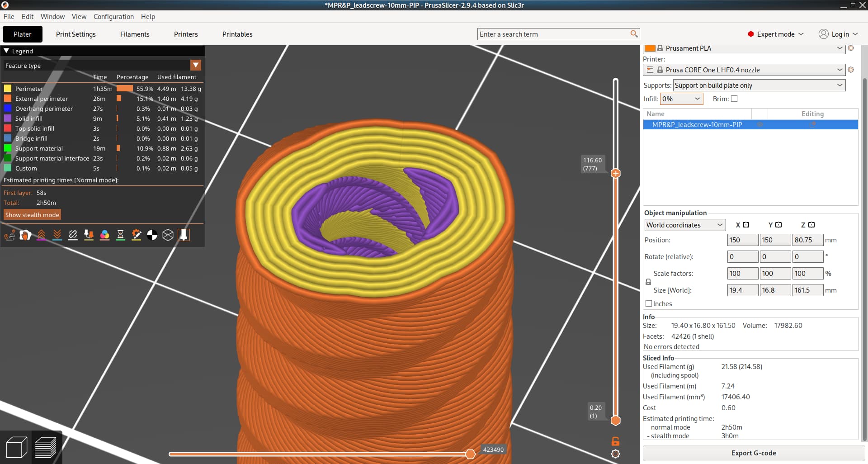868x464 pixels.
Task: Switch to the Print Settings tab
Action: click(x=76, y=34)
